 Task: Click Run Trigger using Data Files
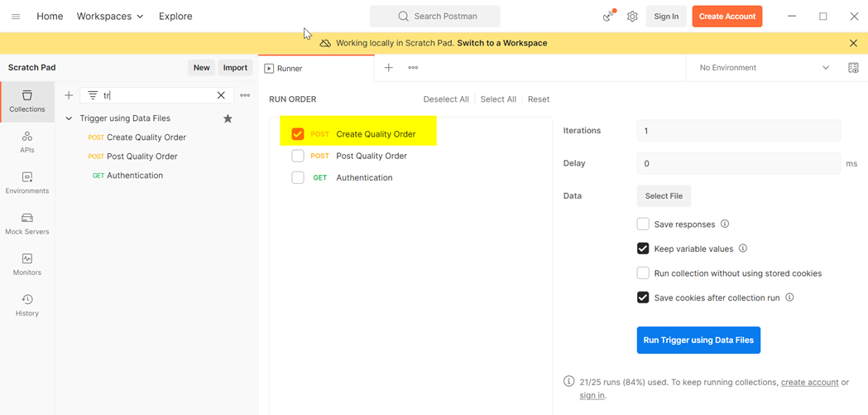coord(698,340)
